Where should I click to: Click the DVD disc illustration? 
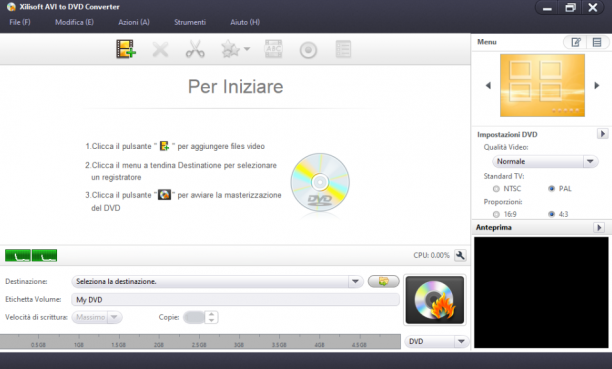tap(320, 182)
